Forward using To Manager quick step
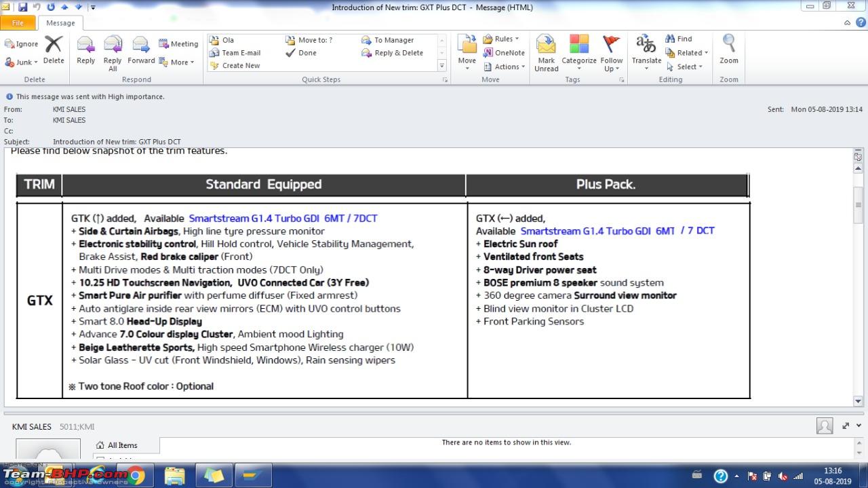This screenshot has height=488, width=868. (388, 40)
